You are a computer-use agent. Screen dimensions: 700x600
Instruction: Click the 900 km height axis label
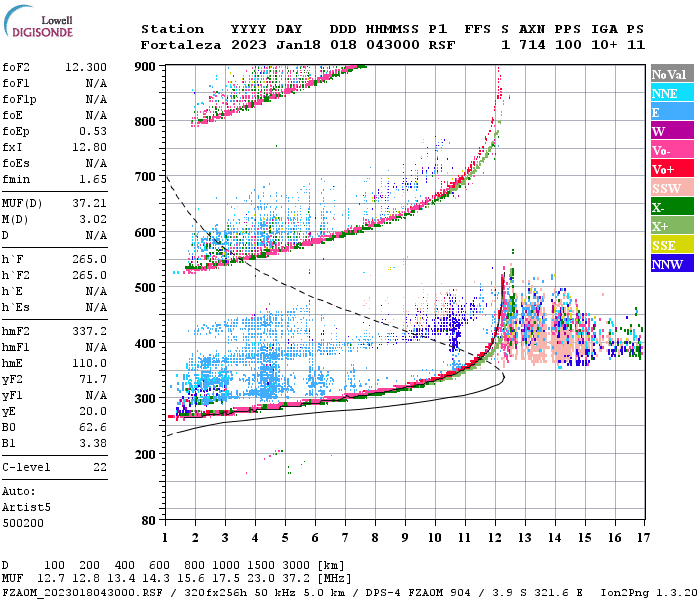click(x=145, y=67)
